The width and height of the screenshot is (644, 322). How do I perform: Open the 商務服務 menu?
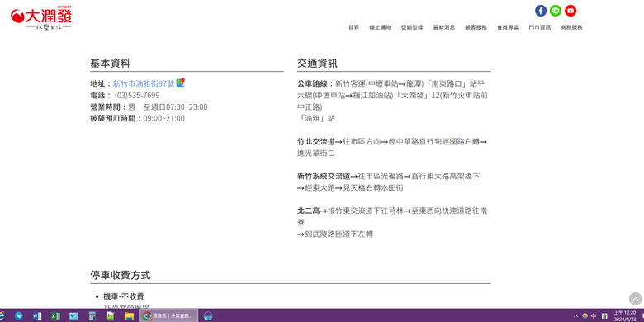tap(571, 27)
